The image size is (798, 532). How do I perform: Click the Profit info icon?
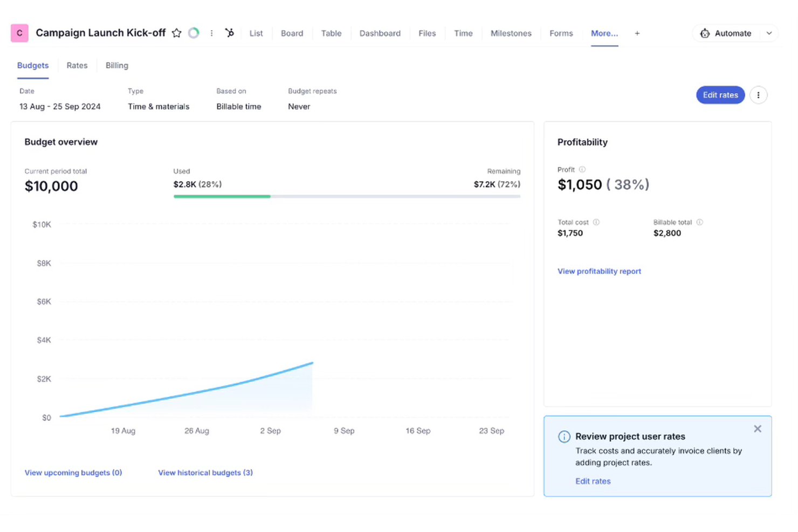click(582, 169)
